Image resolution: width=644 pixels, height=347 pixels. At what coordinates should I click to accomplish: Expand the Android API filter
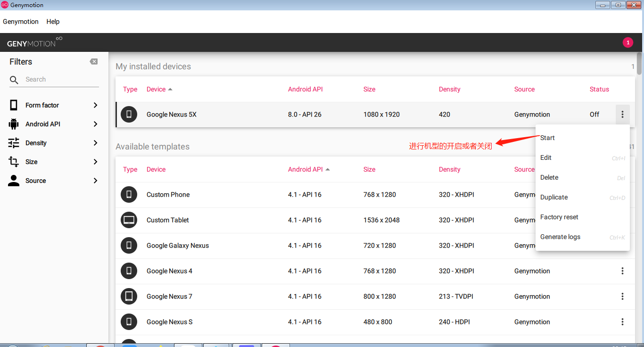pos(95,124)
